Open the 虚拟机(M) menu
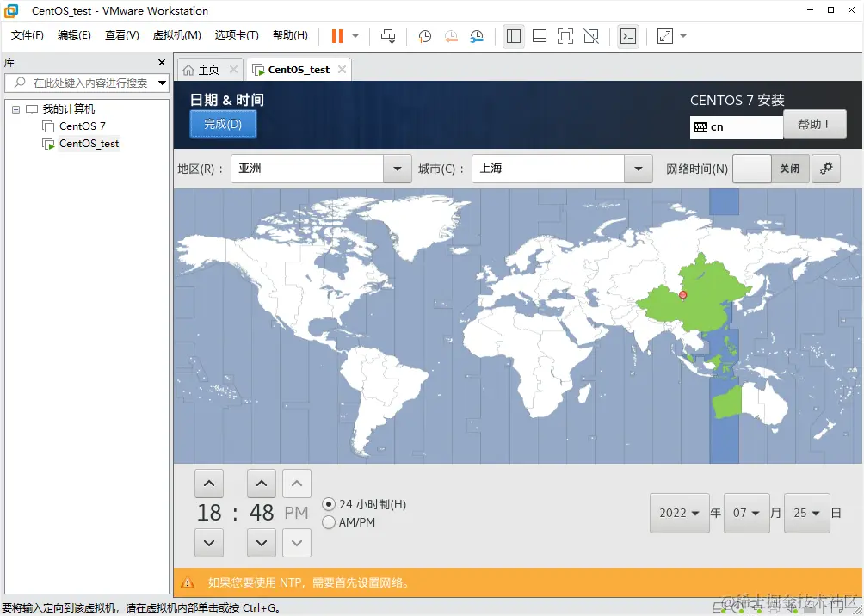Screen dimensions: 864x616 click(177, 35)
